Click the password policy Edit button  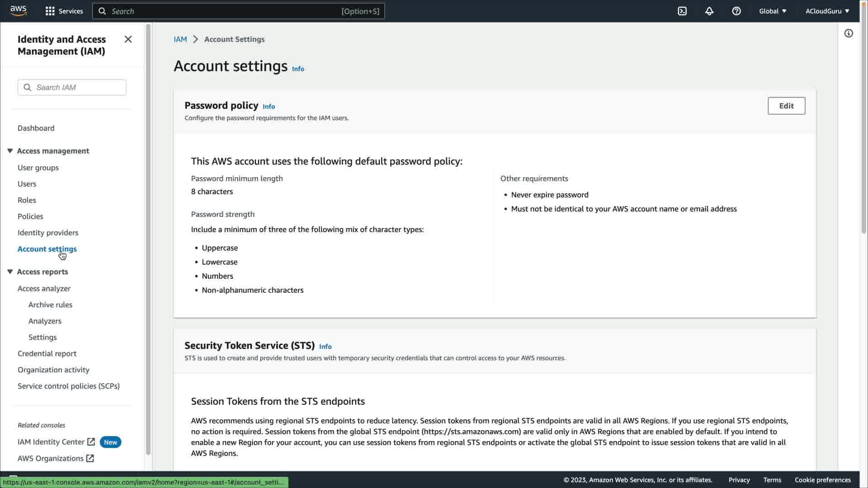(x=786, y=106)
